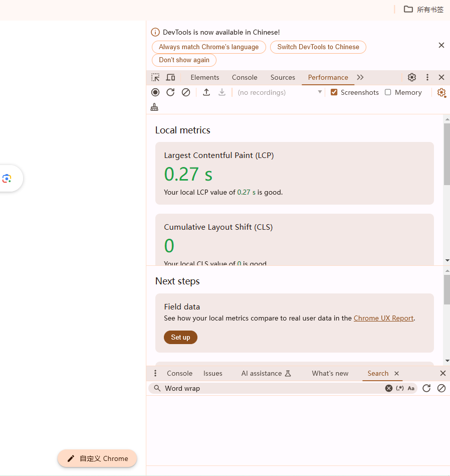Enable the Memory checkbox

[388, 92]
